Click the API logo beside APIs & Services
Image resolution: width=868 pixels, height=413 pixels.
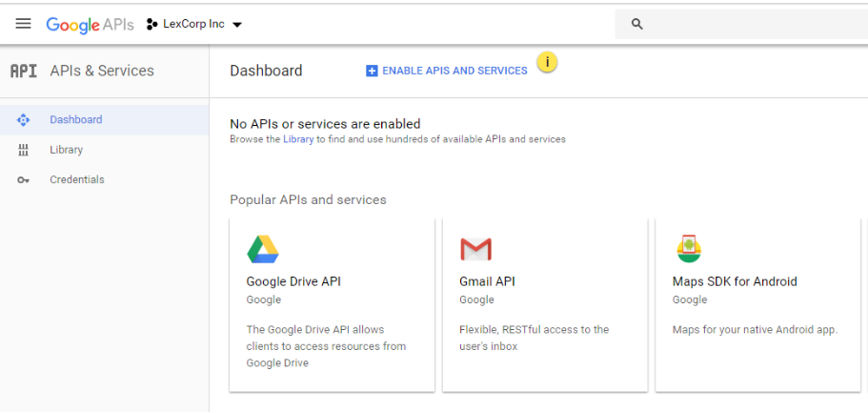coord(24,71)
